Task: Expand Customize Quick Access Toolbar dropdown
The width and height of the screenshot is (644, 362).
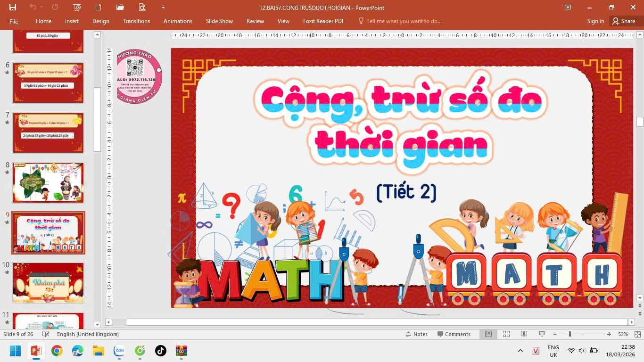Action: [163, 7]
